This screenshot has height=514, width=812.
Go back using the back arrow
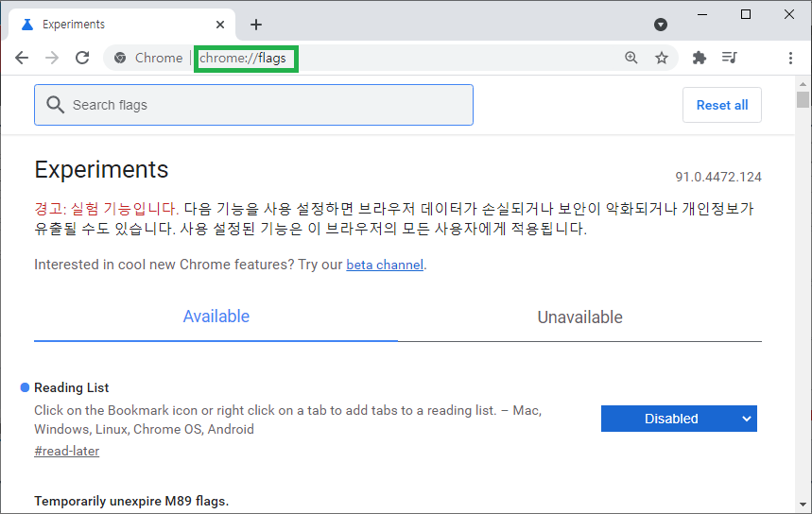(x=22, y=58)
